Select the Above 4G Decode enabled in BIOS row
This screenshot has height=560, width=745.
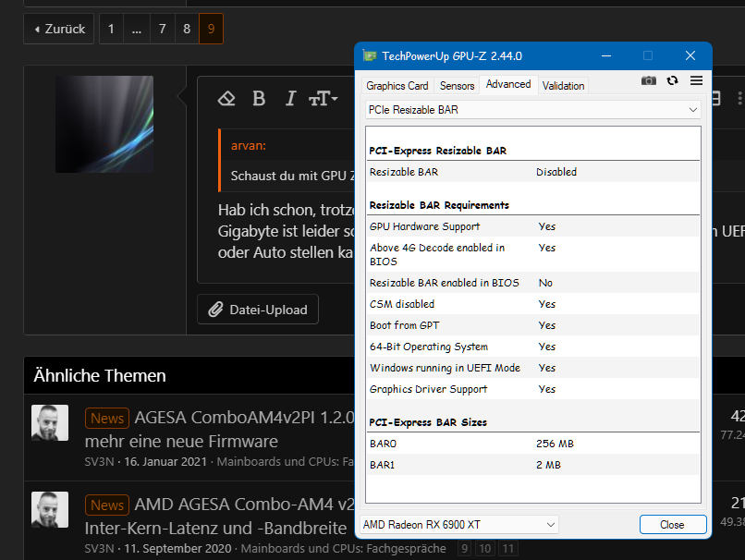tap(533, 255)
